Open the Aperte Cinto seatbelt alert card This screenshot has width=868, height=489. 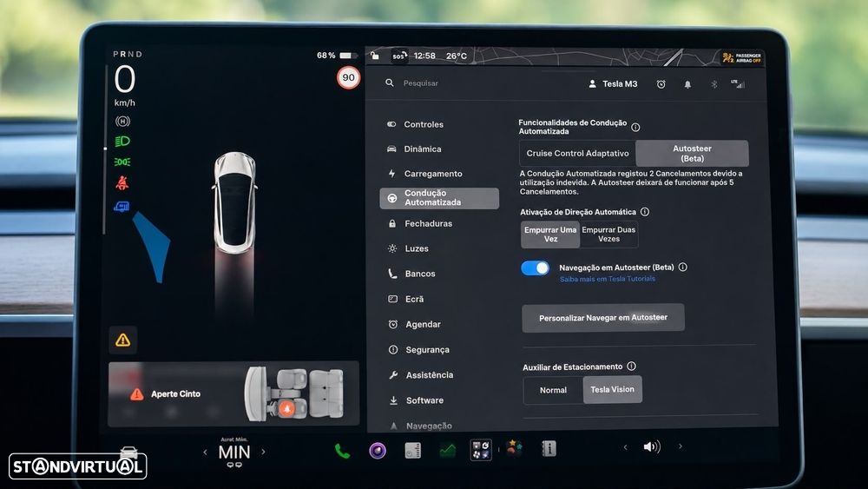pyautogui.click(x=233, y=393)
